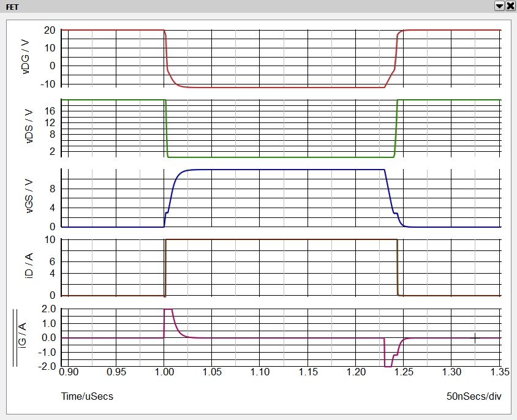The width and height of the screenshot is (517, 420).
Task: Open the FET panel dropdown arrow menu
Action: 499,6
